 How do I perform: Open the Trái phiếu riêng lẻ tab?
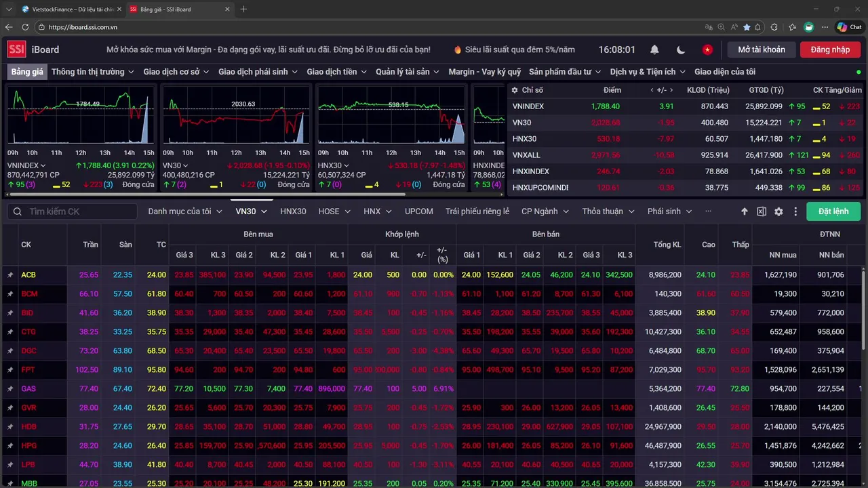(477, 211)
